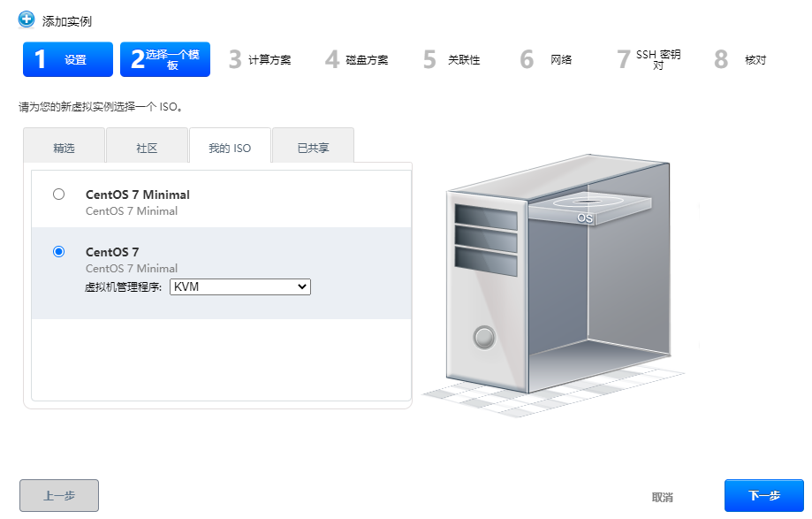The width and height of the screenshot is (812, 519).
Task: Click the dropdown arrow next to KVM
Action: 301,286
